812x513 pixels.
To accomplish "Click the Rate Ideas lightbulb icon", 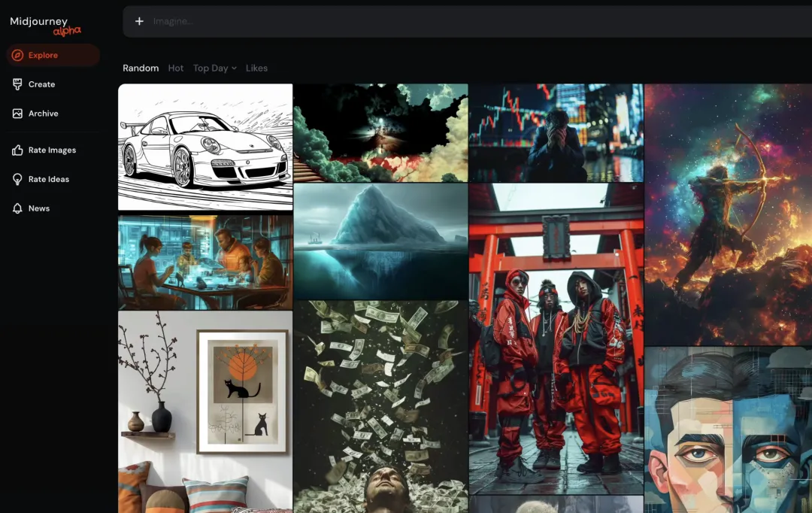I will [x=17, y=180].
